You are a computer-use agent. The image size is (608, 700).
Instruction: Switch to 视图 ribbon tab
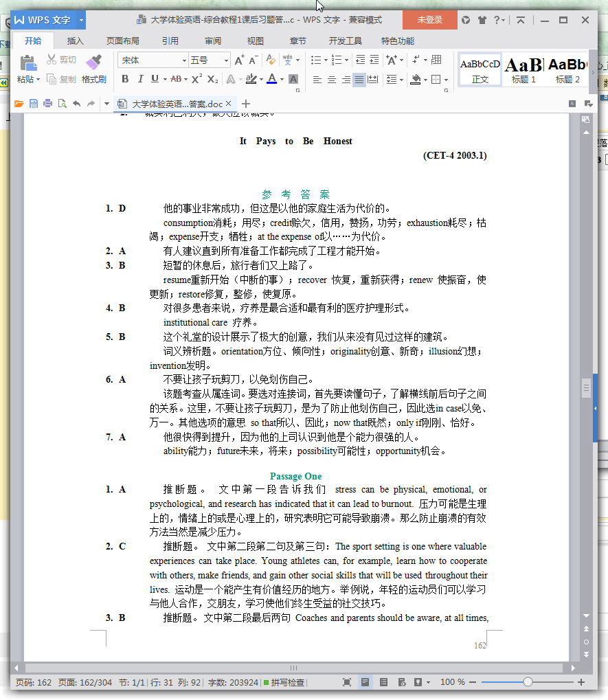[x=256, y=41]
